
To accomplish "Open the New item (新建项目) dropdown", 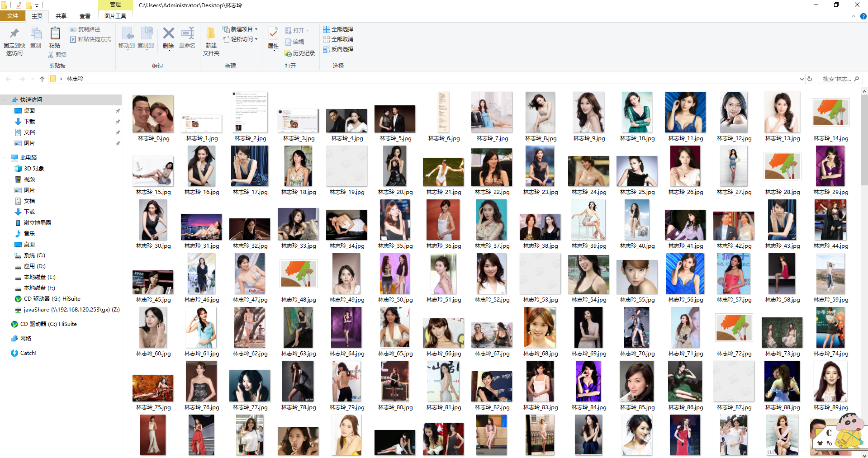I will [240, 29].
